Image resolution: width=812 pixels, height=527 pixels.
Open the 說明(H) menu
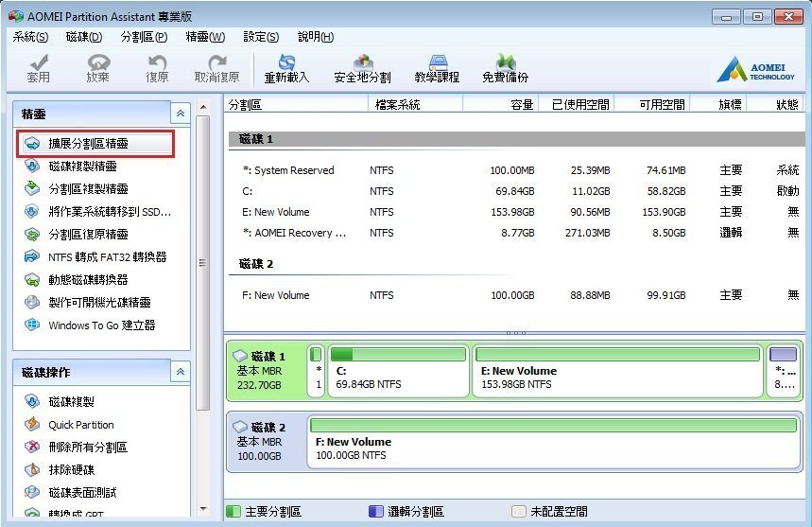316,37
